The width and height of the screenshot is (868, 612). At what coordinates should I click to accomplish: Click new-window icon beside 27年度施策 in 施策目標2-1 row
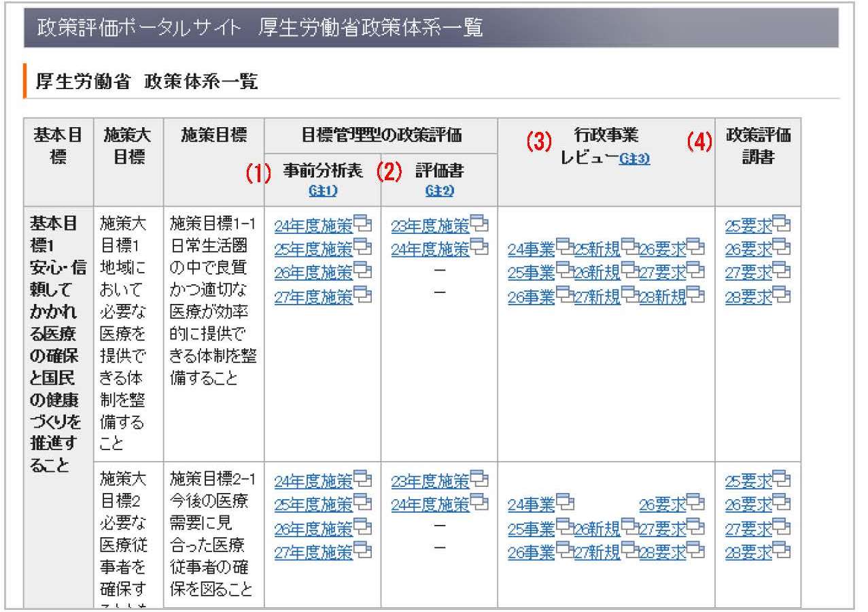(364, 551)
